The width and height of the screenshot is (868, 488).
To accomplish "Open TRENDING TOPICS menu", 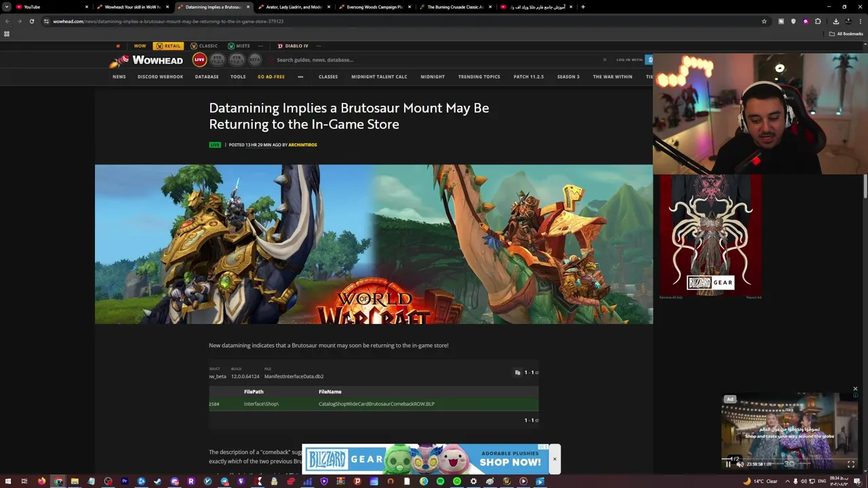I will tap(479, 77).
